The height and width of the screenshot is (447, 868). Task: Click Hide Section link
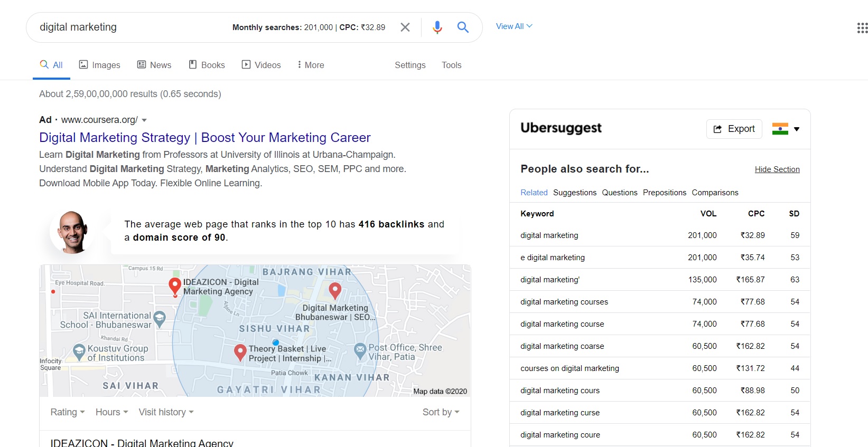[777, 169]
